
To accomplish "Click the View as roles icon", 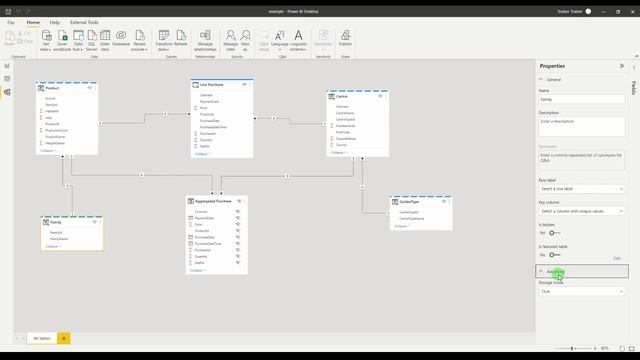I will click(x=245, y=36).
